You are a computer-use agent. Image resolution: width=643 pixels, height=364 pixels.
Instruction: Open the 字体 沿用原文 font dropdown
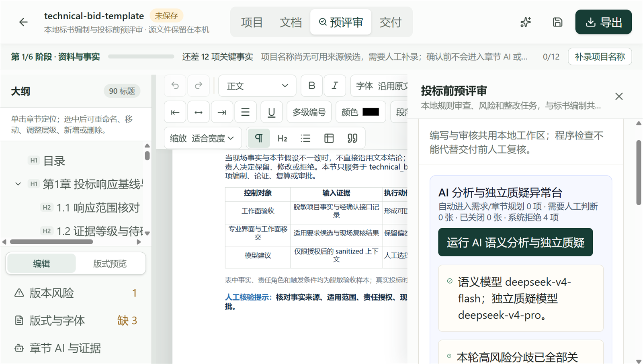coord(379,86)
